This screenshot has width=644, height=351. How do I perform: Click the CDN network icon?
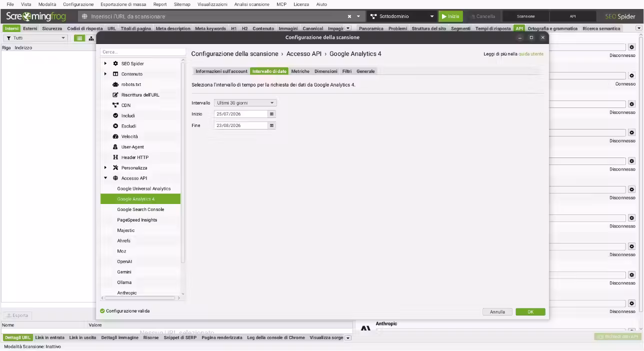pos(115,105)
